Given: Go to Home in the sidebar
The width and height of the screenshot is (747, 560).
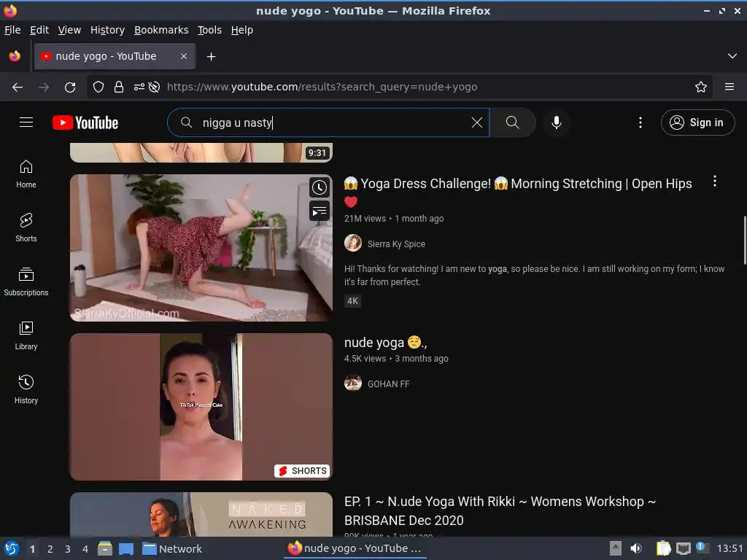Looking at the screenshot, I should (26, 174).
